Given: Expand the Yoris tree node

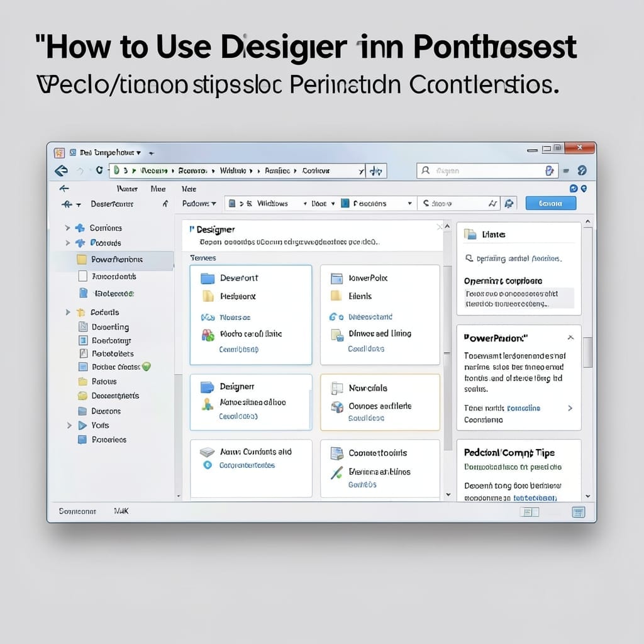Looking at the screenshot, I should tap(69, 425).
